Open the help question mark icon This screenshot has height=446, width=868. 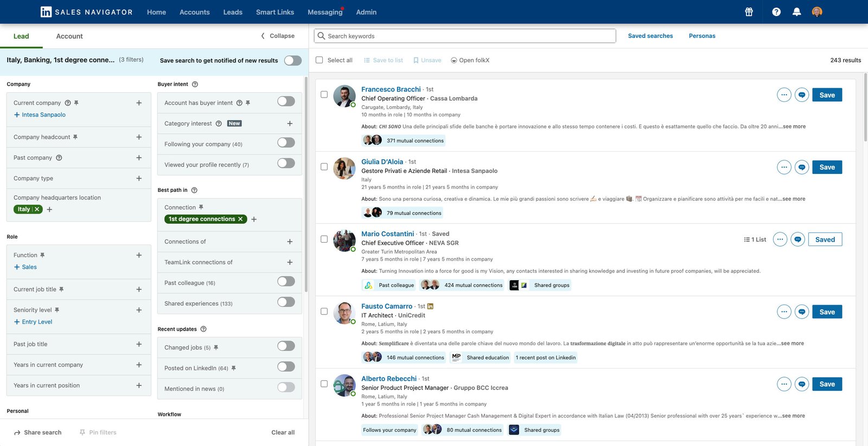pos(776,12)
